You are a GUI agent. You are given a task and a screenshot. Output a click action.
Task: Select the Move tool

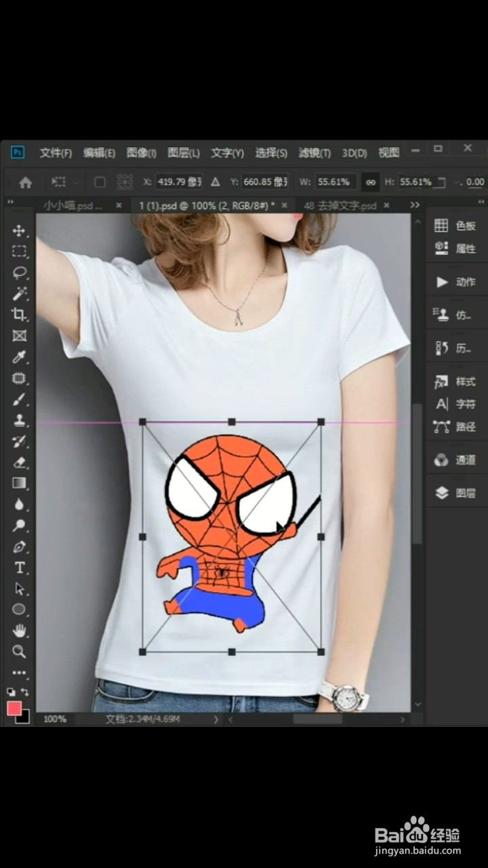click(19, 231)
